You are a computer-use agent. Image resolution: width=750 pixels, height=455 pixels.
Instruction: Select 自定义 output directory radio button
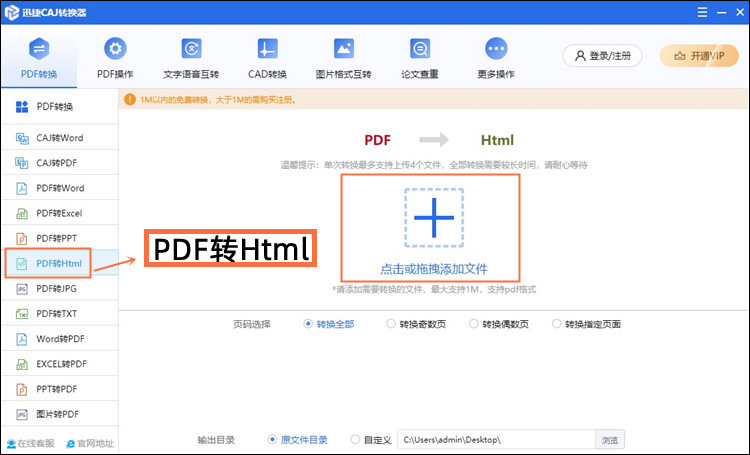(355, 439)
